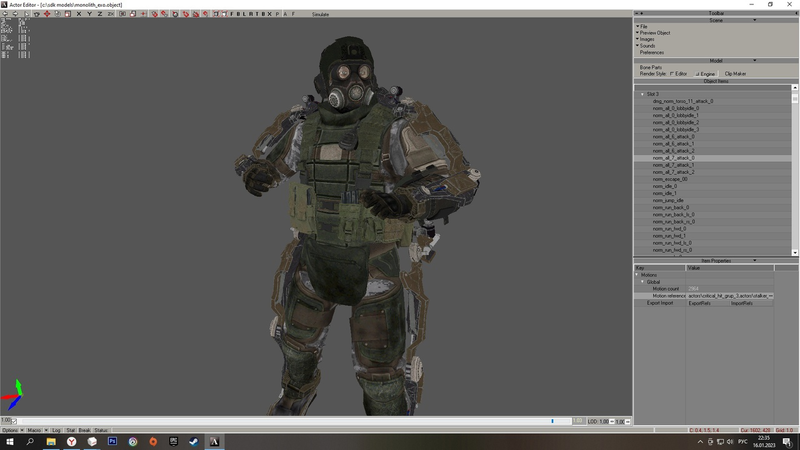This screenshot has width=800, height=450.
Task: Select the Engine render style
Action: (705, 74)
